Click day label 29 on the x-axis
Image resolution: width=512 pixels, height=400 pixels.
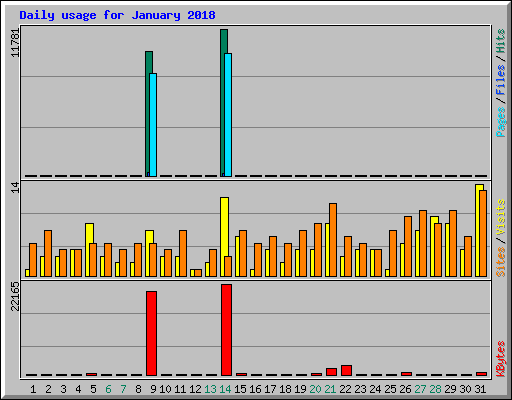450,389
